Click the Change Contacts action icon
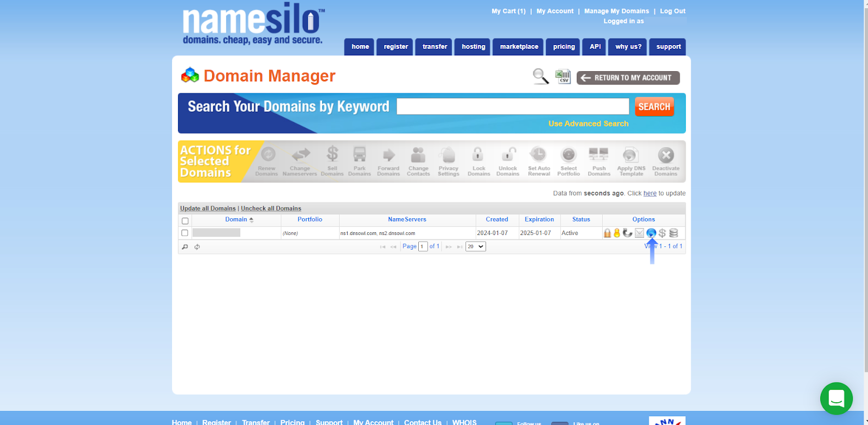The image size is (868, 425). [418, 155]
